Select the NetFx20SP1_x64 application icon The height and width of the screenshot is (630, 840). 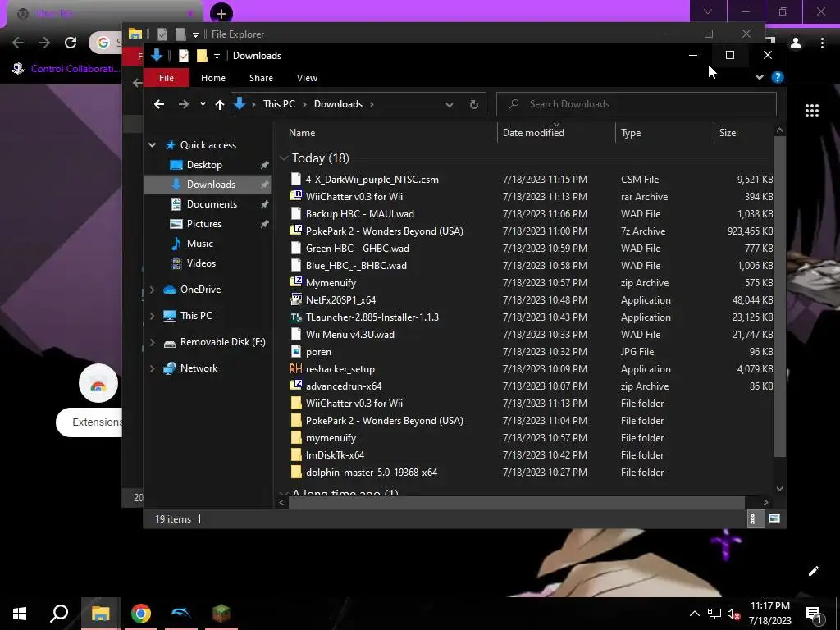295,299
